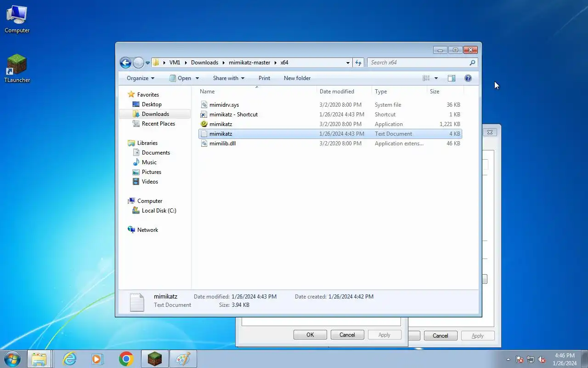Viewport: 588px width, 368px height.
Task: Select Videos library
Action: [x=150, y=182]
